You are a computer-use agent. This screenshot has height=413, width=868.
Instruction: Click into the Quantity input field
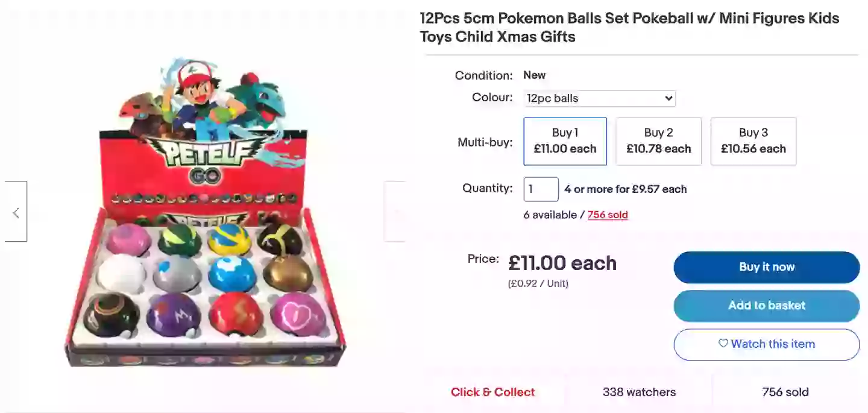[x=541, y=189]
